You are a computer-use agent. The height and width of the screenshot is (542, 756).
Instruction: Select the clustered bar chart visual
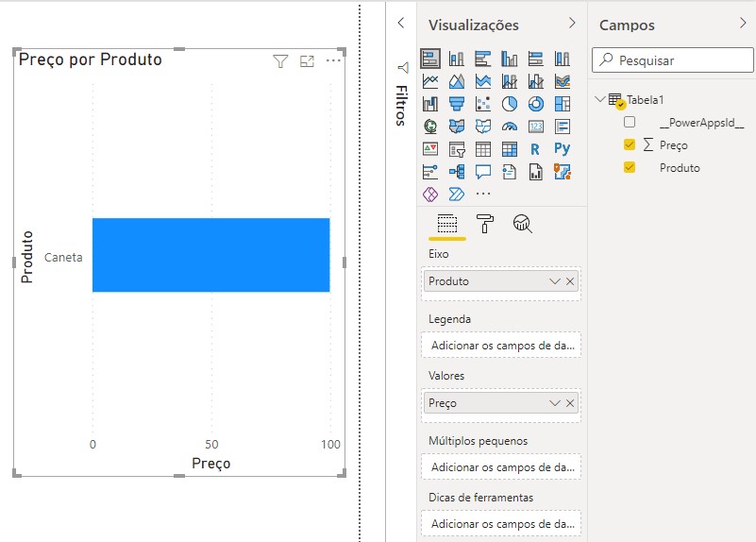[483, 59]
